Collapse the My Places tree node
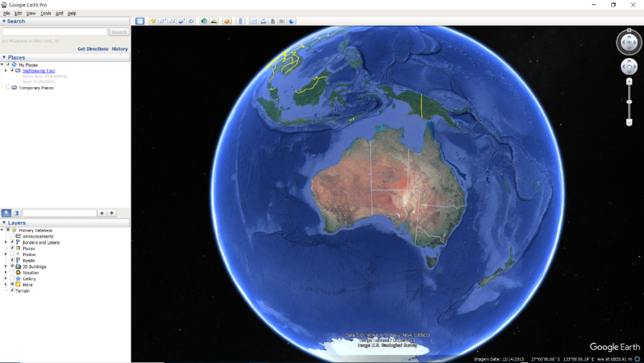The image size is (644, 363). 3,64
